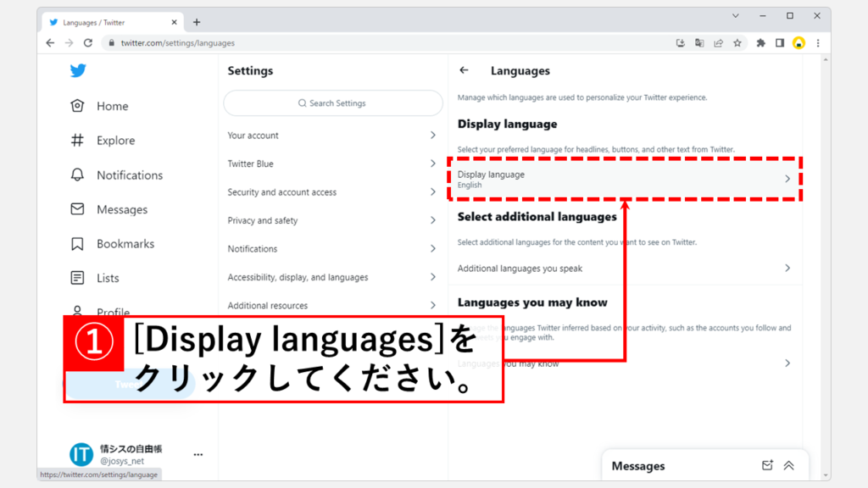This screenshot has width=868, height=488.
Task: Expand the Your account settings section
Action: [332, 136]
